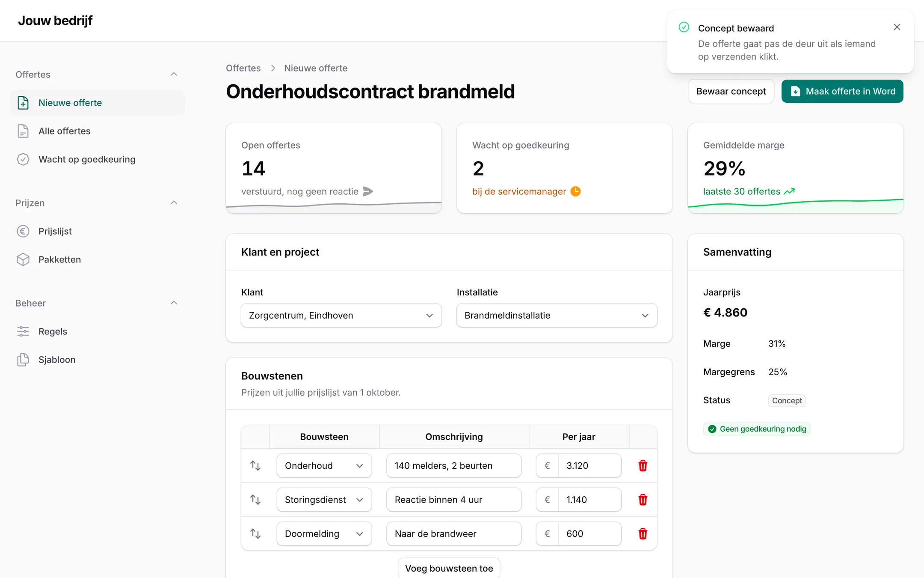Click the Offertes breadcrumb link

coord(243,68)
